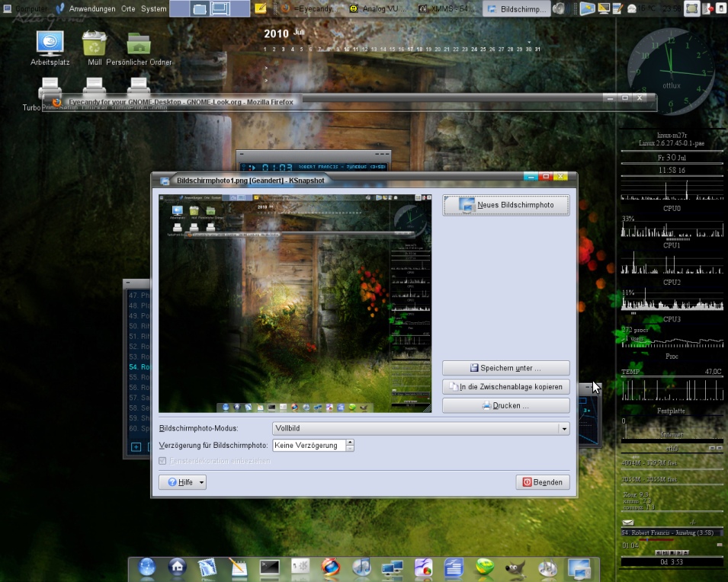Open the notepad text editor dock icon
728x582 pixels.
pyautogui.click(x=239, y=568)
